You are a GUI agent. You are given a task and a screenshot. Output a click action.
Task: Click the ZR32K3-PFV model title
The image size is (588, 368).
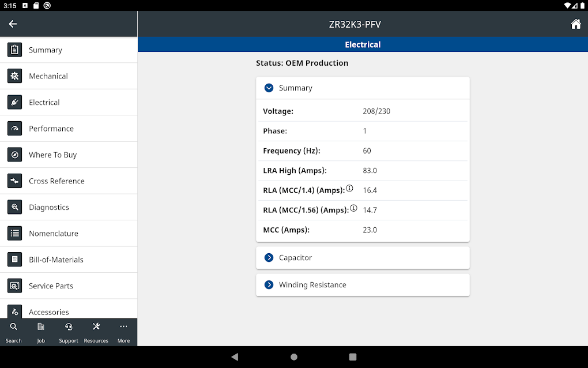pos(355,24)
